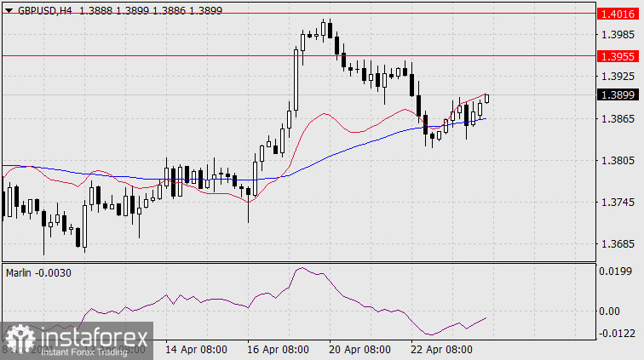644x360 pixels.
Task: Click the OHLC values 1.3888 1.3899 1.3886 1.3899
Action: coord(150,11)
